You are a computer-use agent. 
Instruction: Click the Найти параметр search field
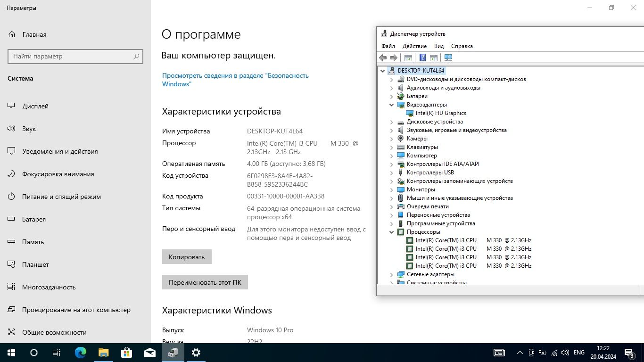coord(75,57)
